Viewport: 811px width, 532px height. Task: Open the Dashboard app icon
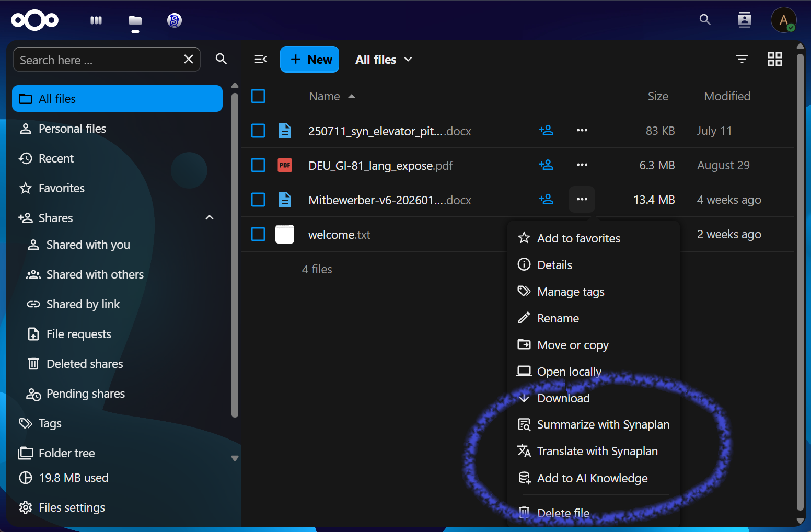96,20
